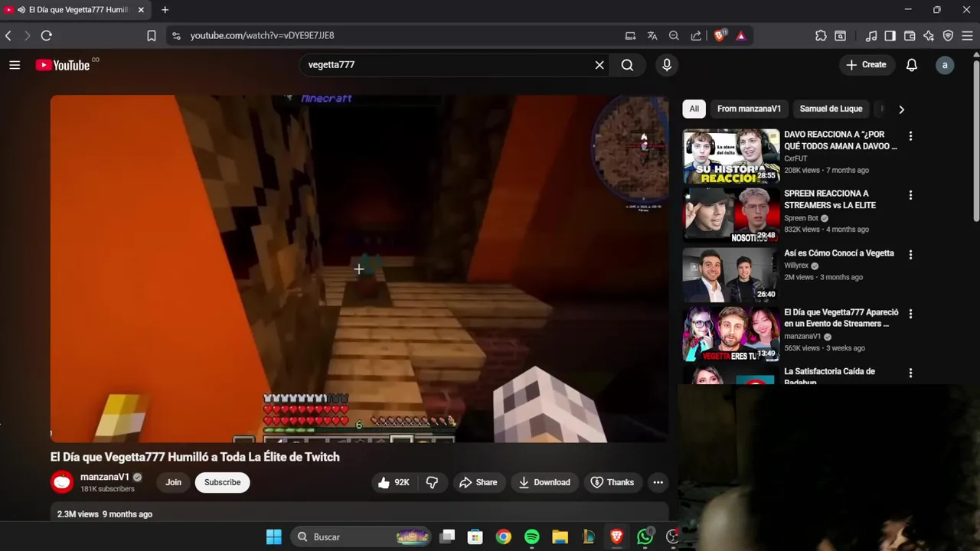
Task: Toggle the browser sidebar panel
Action: [890, 35]
